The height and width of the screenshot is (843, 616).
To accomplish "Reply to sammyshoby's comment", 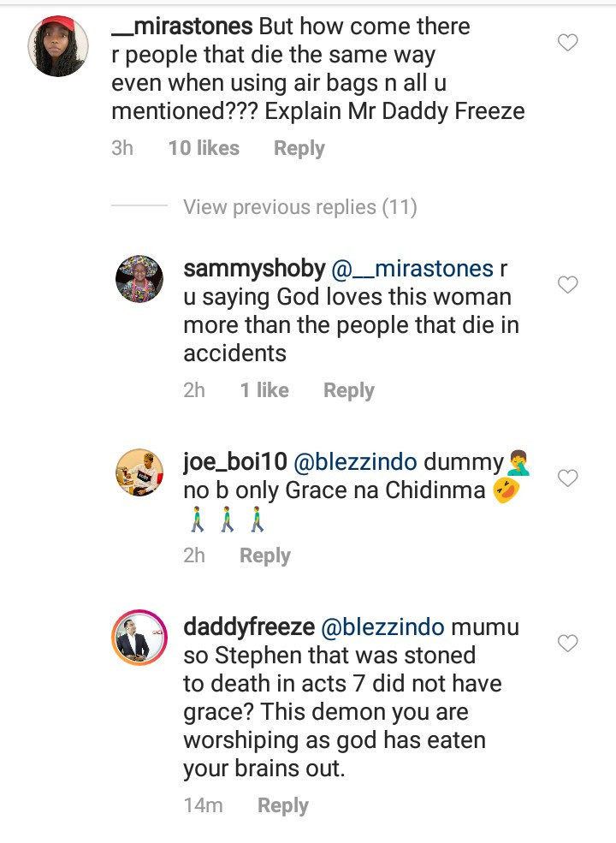I will pos(348,390).
